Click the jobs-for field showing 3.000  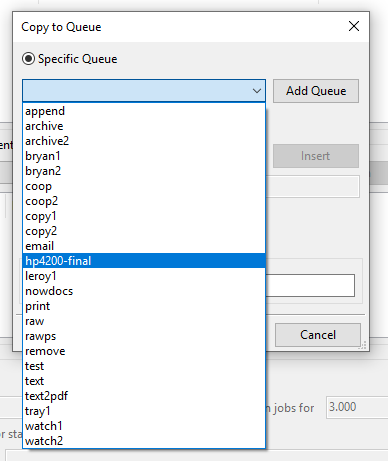click(357, 407)
